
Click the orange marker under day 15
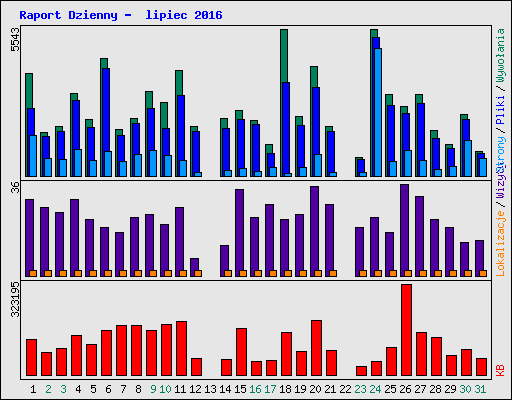(243, 273)
